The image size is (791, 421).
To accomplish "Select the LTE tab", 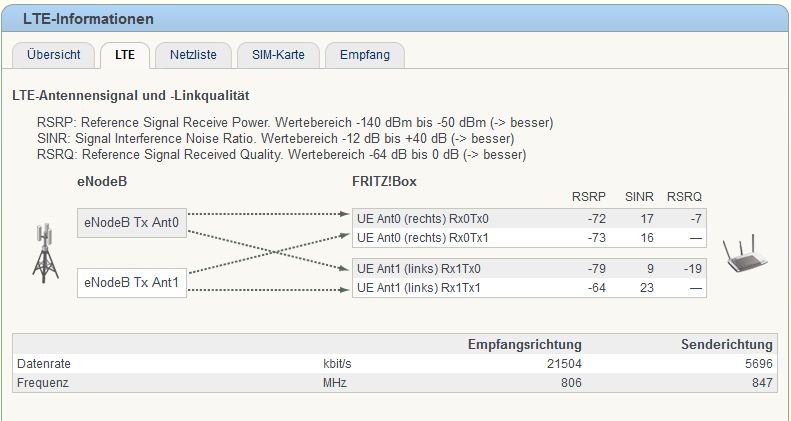I will pos(125,55).
